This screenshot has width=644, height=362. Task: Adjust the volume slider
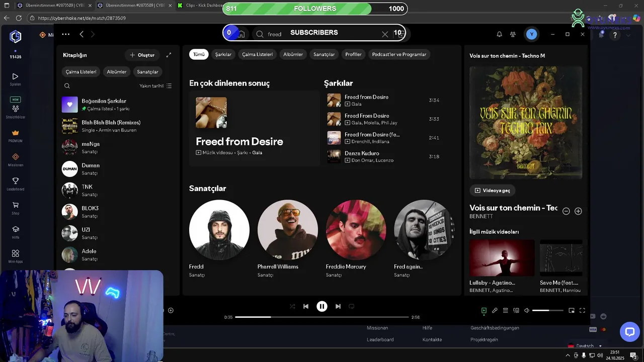click(x=548, y=311)
